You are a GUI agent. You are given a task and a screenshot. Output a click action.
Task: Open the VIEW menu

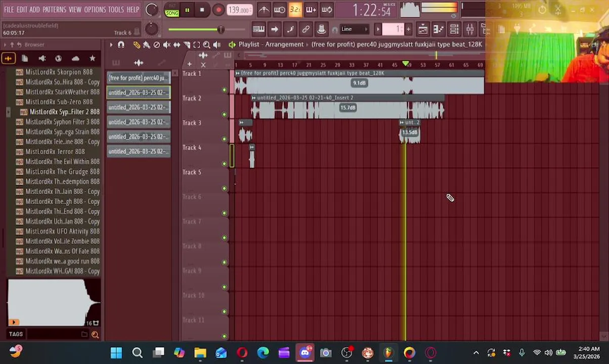(x=75, y=10)
